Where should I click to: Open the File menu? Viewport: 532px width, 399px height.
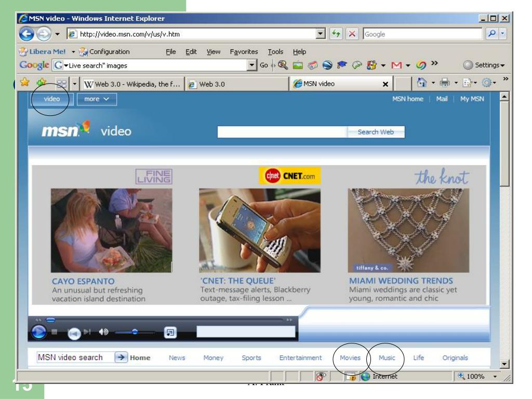point(170,51)
